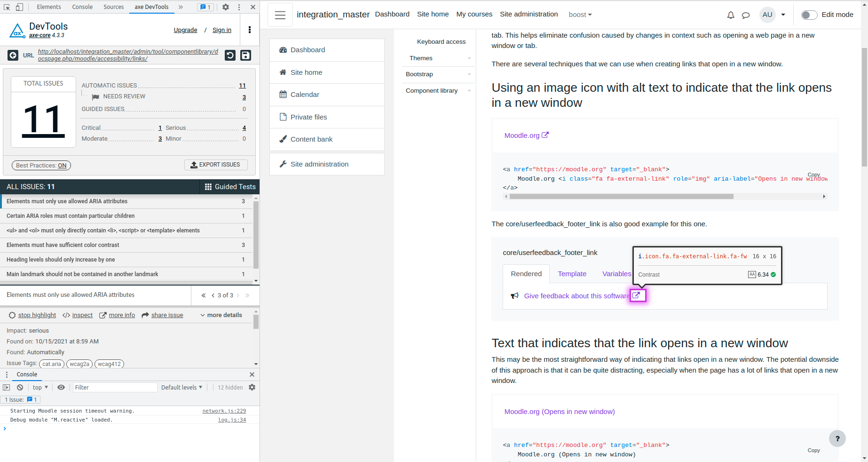868x462 pixels.
Task: Select Template tab
Action: (572, 274)
